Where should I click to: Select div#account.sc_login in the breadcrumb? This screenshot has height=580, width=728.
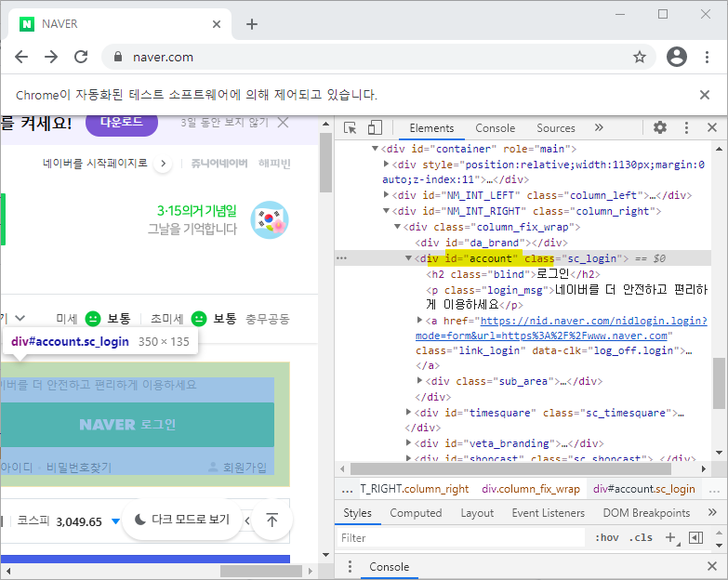click(644, 489)
